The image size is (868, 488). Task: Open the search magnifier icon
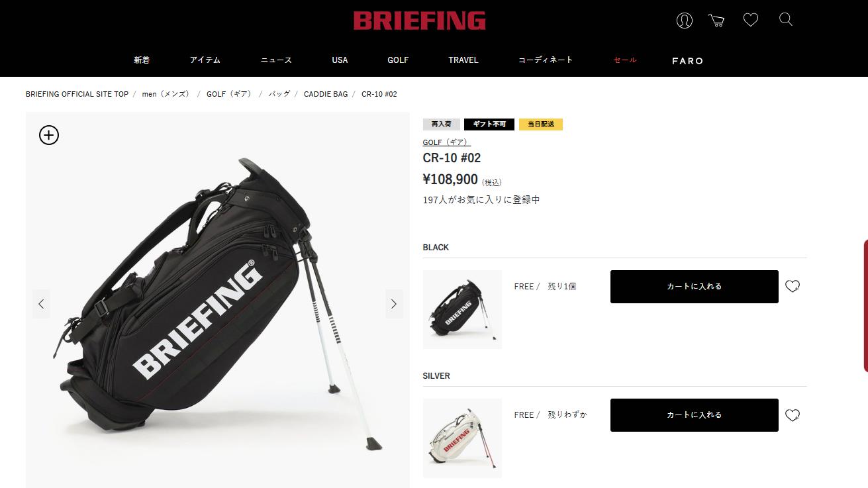click(786, 20)
